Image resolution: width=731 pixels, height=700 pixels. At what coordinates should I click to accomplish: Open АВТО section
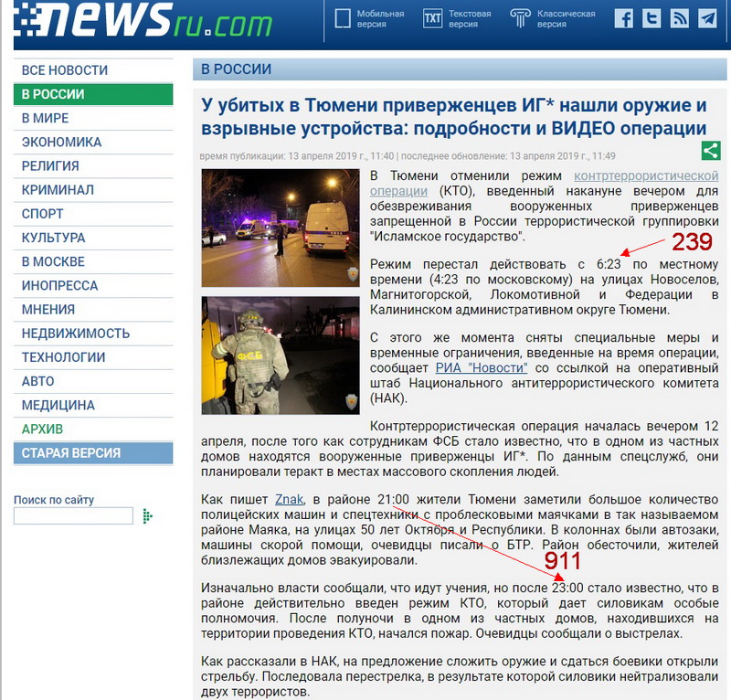[93, 381]
